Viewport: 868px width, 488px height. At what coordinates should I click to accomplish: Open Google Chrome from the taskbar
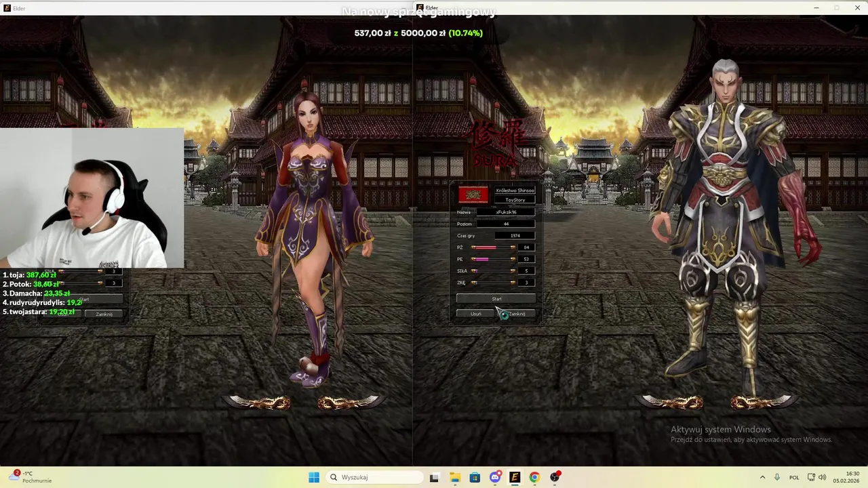[534, 477]
